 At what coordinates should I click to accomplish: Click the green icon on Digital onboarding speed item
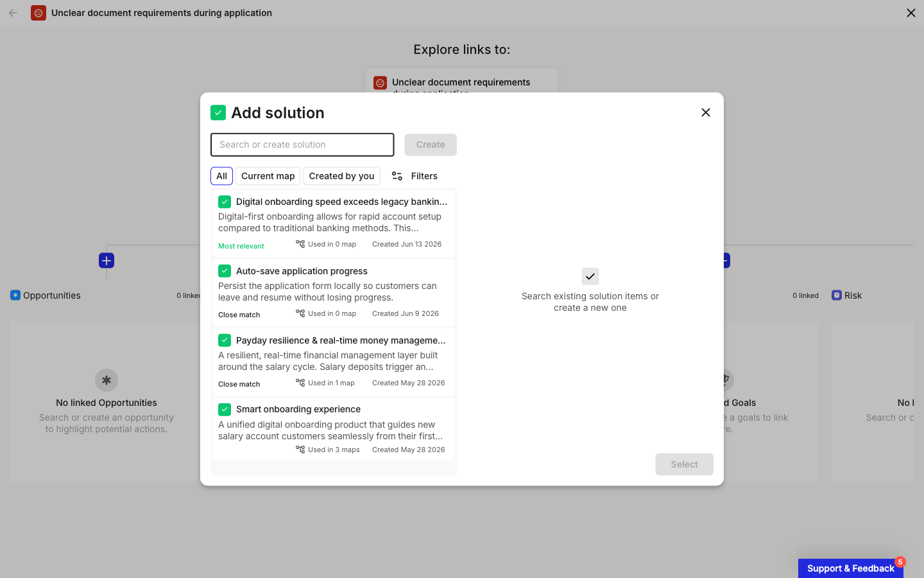225,202
